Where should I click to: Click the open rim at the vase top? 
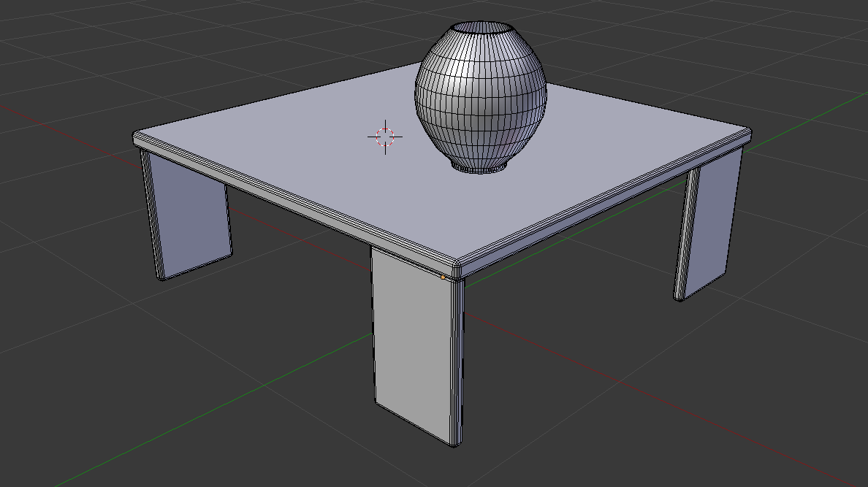tap(481, 28)
